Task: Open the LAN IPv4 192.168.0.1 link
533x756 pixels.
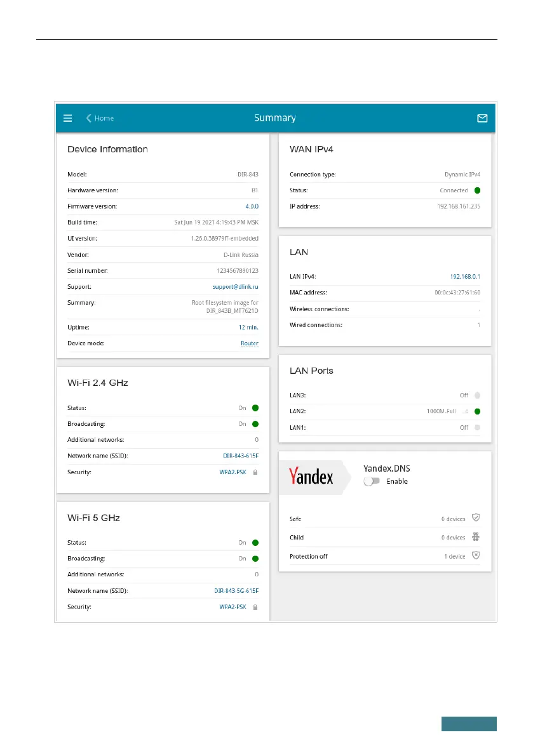Action: [x=465, y=276]
